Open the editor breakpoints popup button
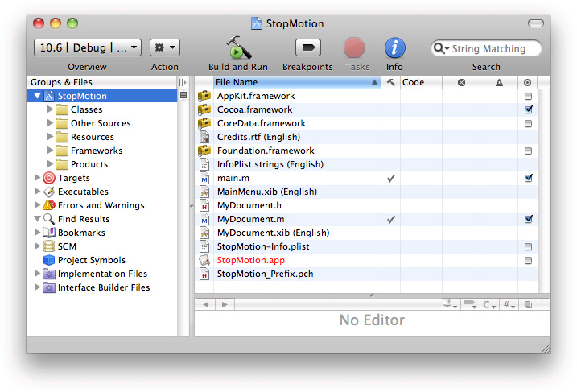This screenshot has width=577, height=392. pos(470,304)
